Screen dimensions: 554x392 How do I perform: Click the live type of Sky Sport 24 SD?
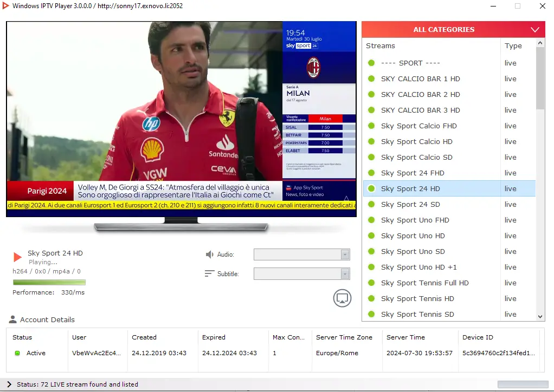pyautogui.click(x=510, y=204)
